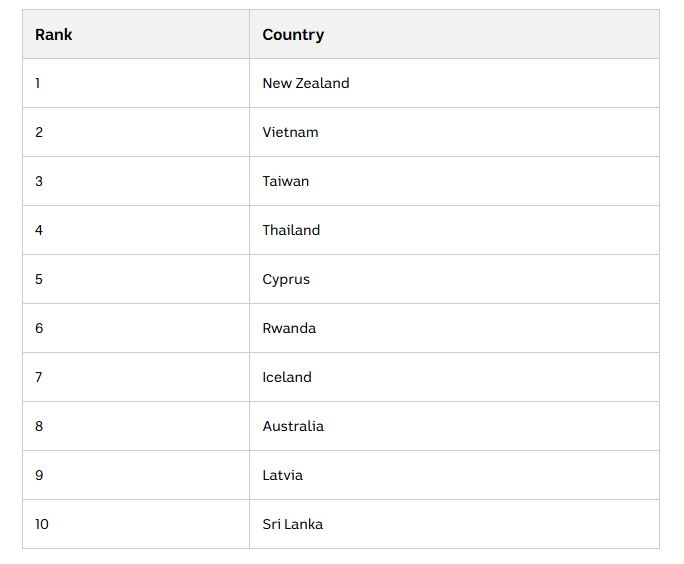
Task: Select the Cyprus cell
Action: [454, 279]
